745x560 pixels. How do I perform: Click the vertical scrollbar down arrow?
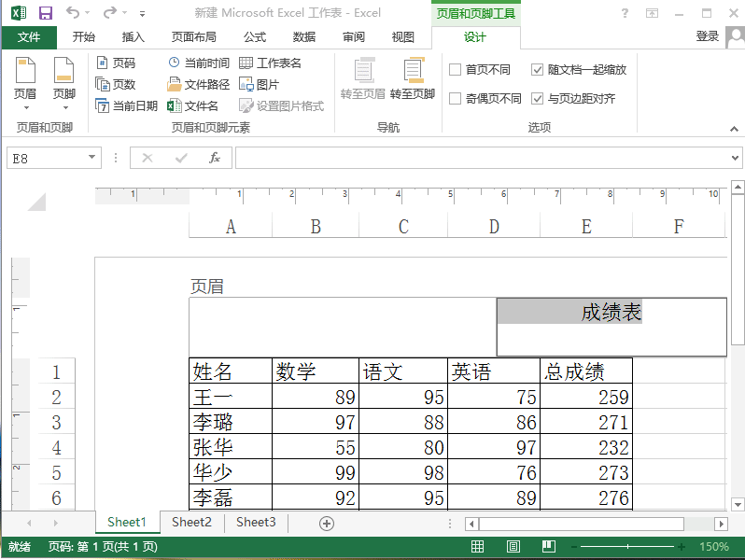click(x=738, y=504)
